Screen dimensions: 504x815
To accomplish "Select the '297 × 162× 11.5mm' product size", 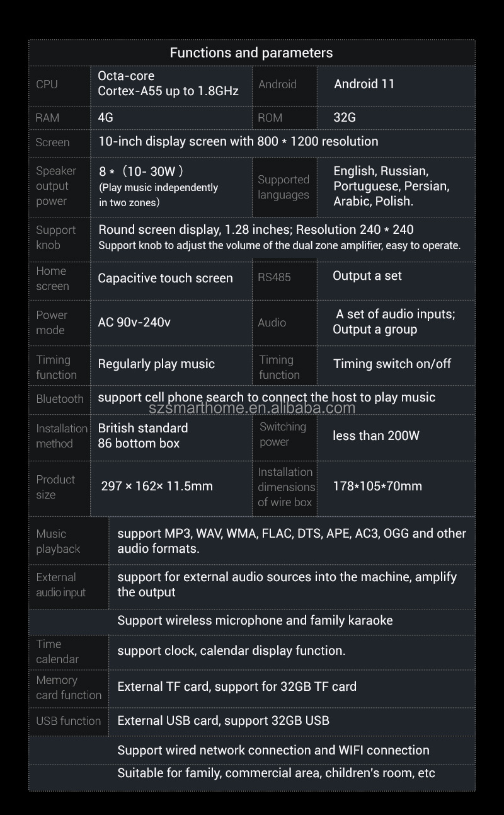I will pyautogui.click(x=157, y=487).
